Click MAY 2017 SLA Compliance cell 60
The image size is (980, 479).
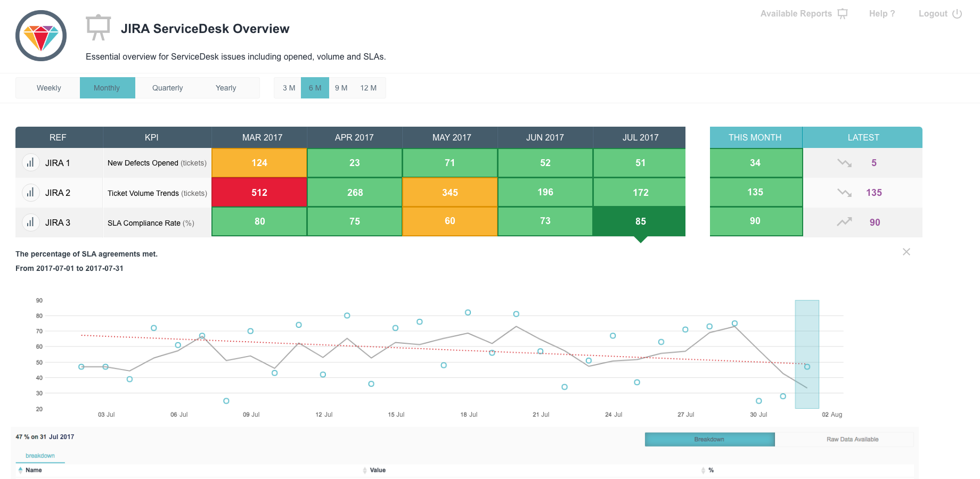[450, 221]
